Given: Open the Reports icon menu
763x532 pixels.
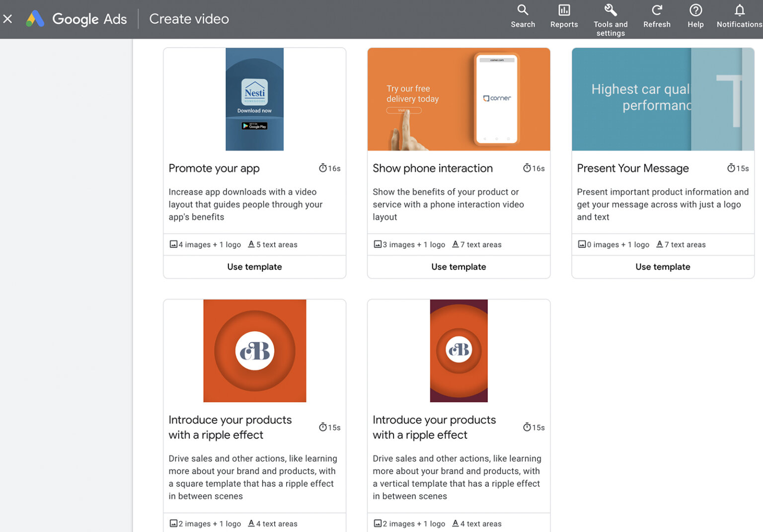Looking at the screenshot, I should click(x=564, y=10).
